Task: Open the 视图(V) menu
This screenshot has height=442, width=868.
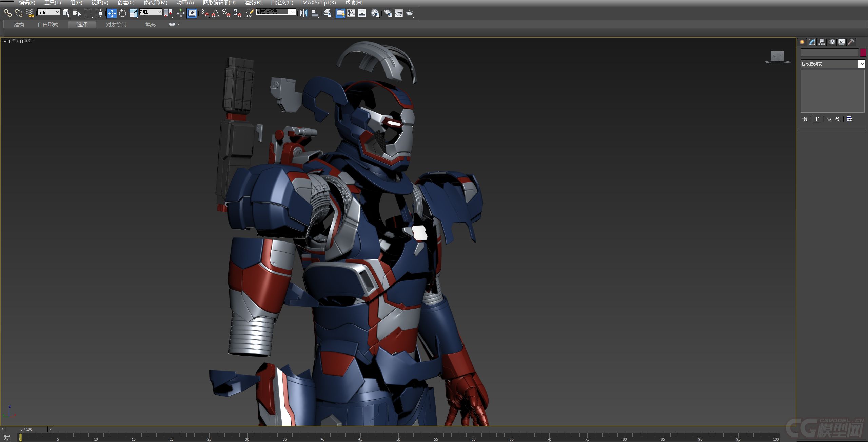Action: tap(100, 3)
